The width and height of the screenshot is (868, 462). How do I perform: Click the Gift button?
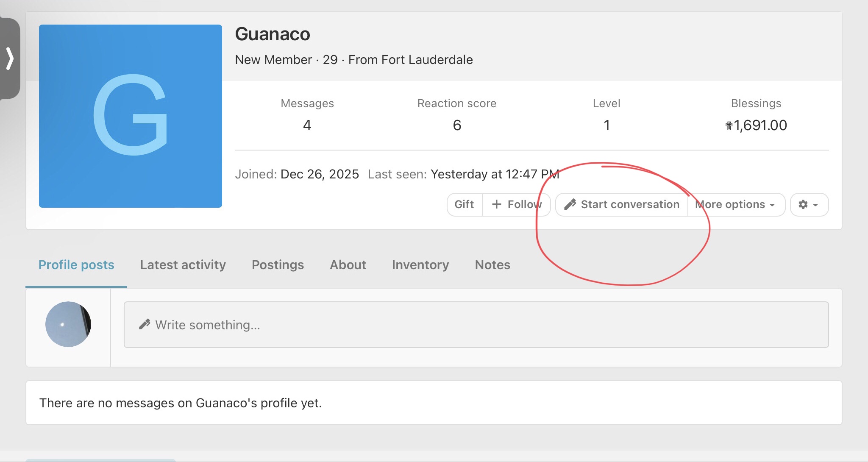point(464,205)
